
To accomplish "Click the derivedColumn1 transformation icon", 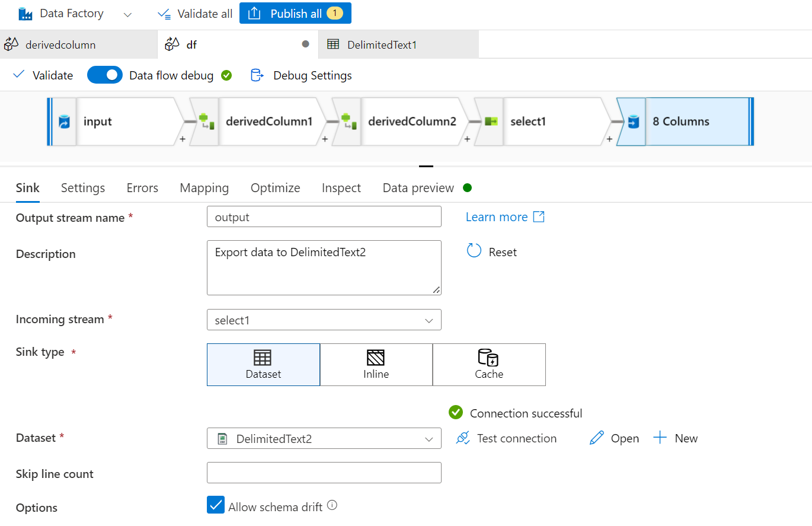I will pyautogui.click(x=206, y=122).
